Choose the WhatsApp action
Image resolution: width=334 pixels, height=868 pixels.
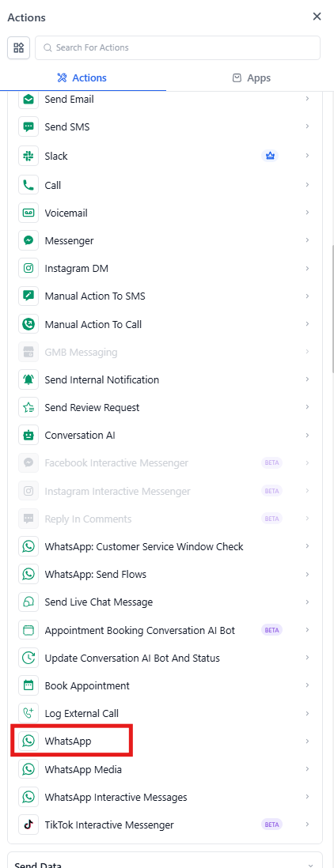[165, 742]
